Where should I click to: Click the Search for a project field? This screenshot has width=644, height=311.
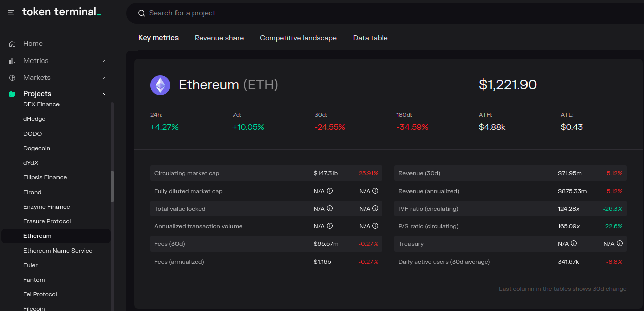[x=385, y=13]
